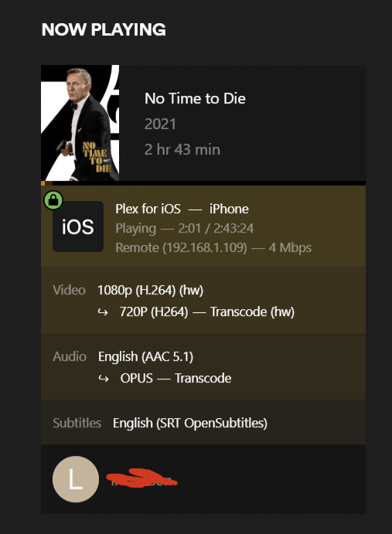Click the 720P Transcode (hw) line
The height and width of the screenshot is (534, 392).
coord(207,311)
